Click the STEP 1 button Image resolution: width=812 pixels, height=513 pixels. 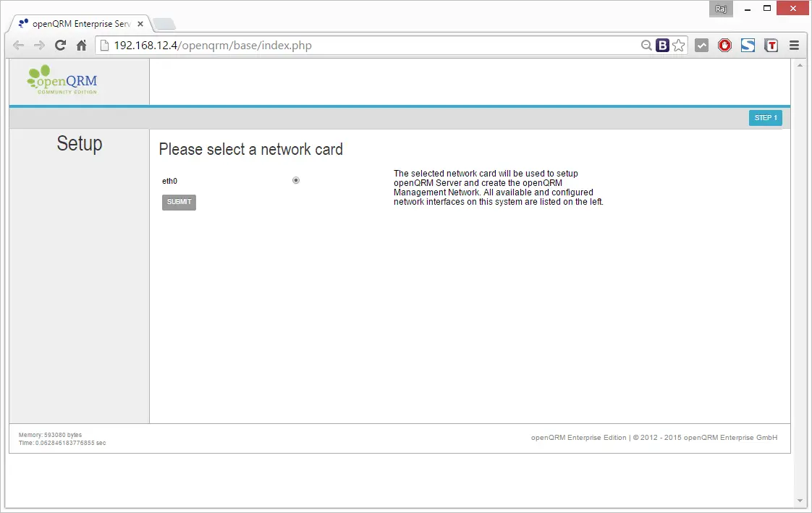766,118
